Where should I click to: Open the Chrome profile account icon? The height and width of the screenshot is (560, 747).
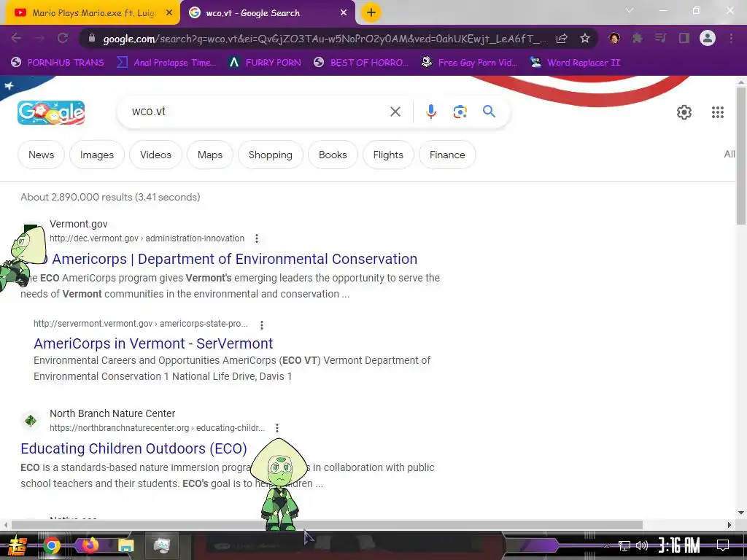(708, 38)
